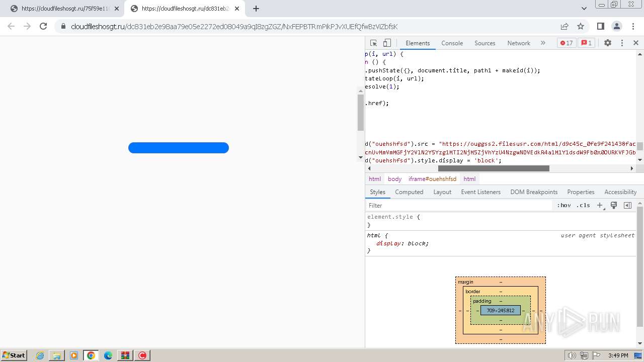Close the DevTools panel
This screenshot has width=644, height=362.
coord(636,43)
